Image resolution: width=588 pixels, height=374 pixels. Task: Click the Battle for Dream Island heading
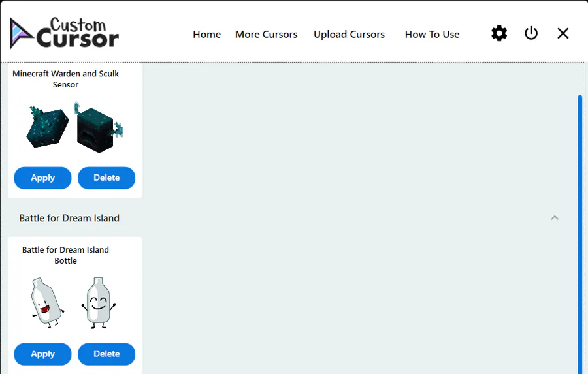pos(69,218)
